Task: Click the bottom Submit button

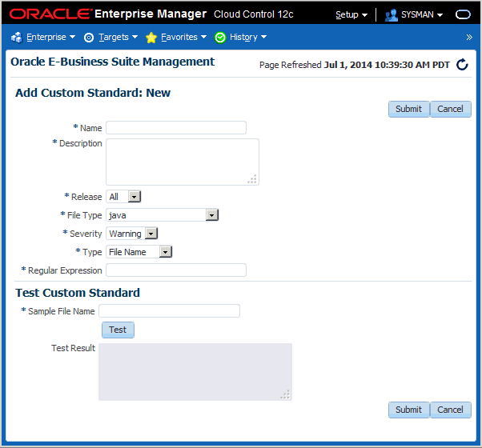Action: click(x=408, y=410)
